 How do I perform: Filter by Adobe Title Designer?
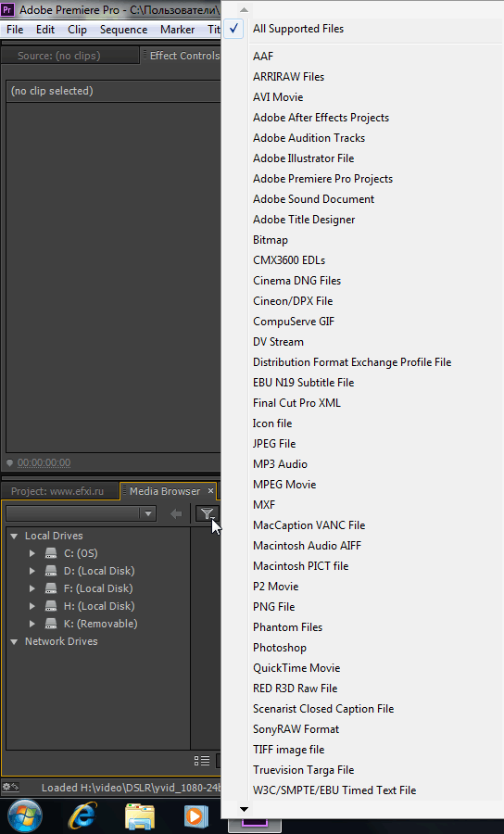[x=304, y=219]
